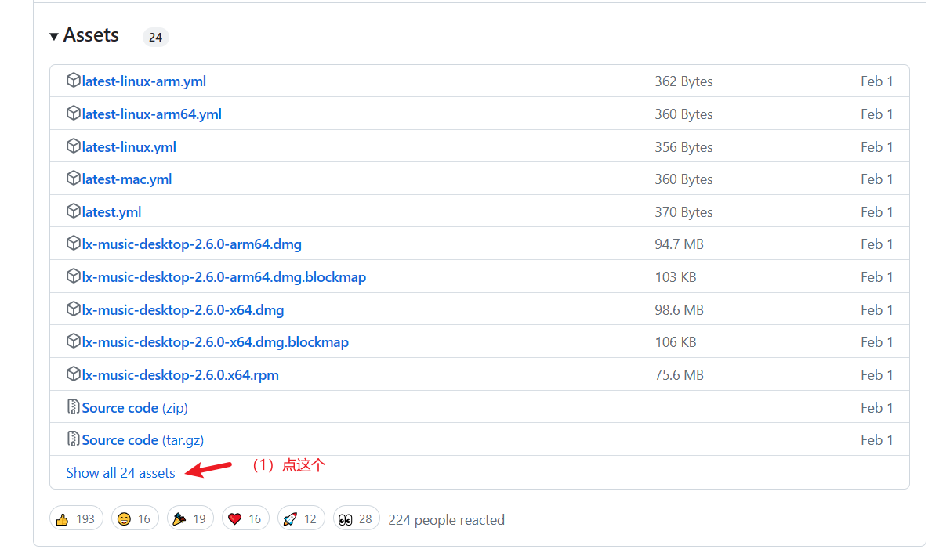Download the latest.yml file
The height and width of the screenshot is (560, 950).
tap(112, 212)
